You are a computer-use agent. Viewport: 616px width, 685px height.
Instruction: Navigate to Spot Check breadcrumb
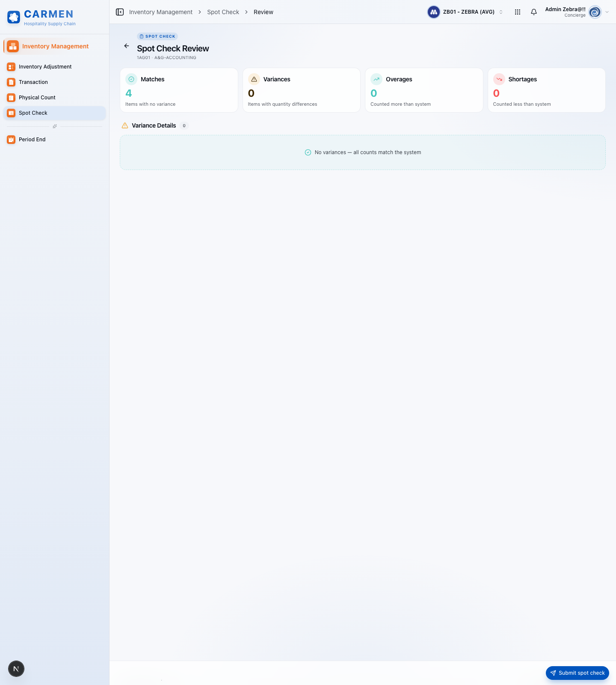pos(223,12)
